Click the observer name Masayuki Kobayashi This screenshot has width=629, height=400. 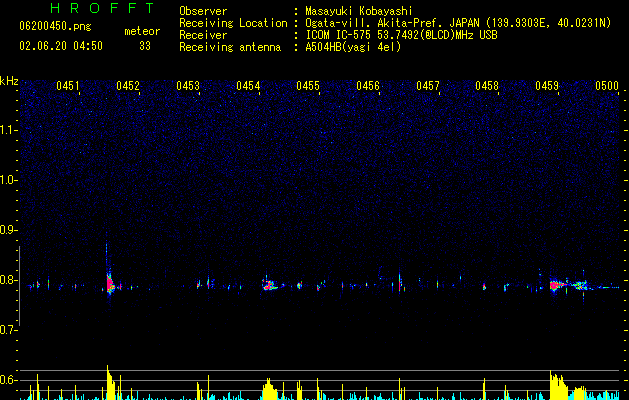[x=359, y=11]
